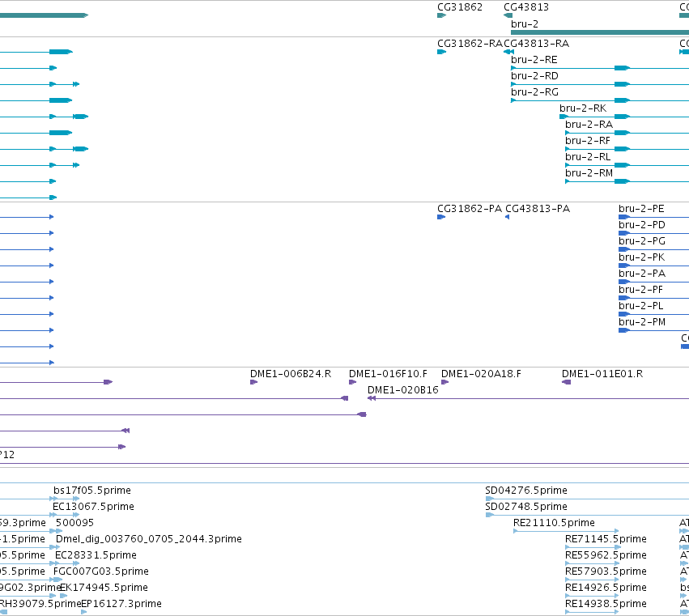Click the bru-2-RG transcript label

(535, 92)
